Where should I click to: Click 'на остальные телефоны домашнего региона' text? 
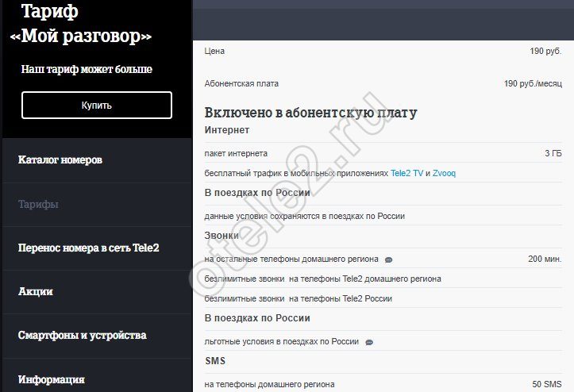tap(291, 259)
